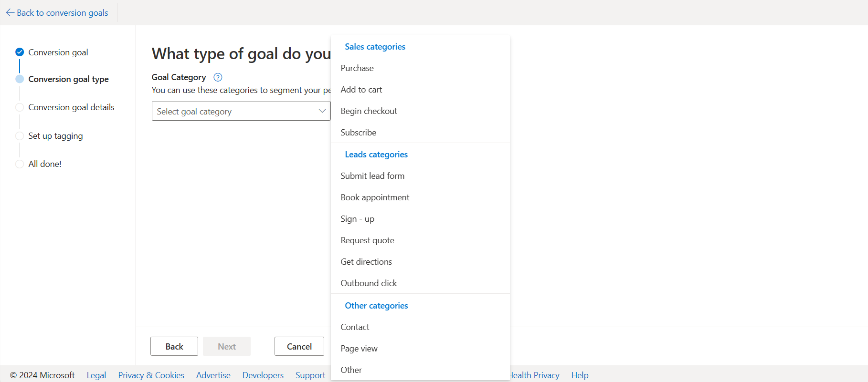Click the All done! step circle
868x382 pixels.
[20, 164]
